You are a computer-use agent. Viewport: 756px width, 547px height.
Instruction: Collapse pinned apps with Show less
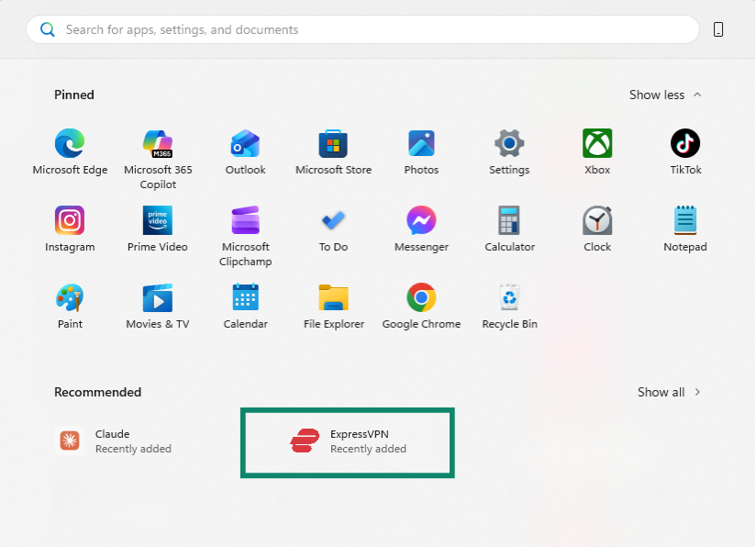[665, 95]
